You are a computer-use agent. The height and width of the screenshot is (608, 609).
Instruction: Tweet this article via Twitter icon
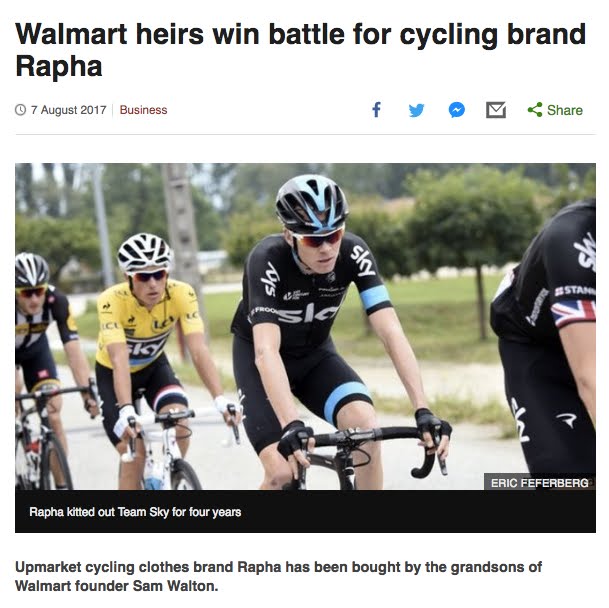pos(416,110)
